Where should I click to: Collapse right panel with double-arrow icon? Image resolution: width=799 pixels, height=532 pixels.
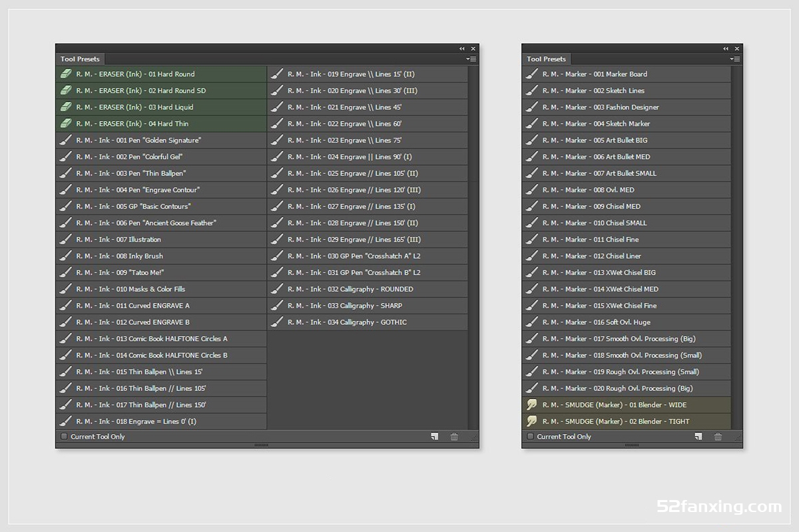(726, 49)
